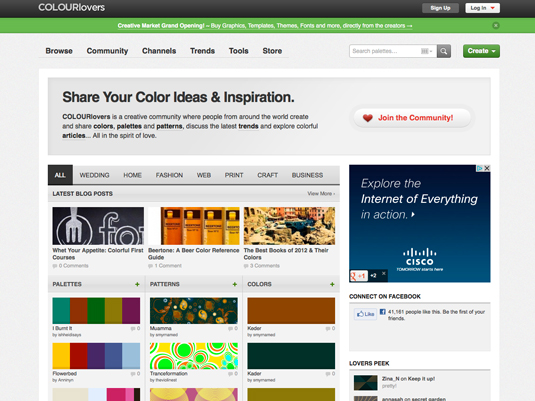535x401 pixels.
Task: Switch to the BUSINESS tab
Action: (307, 175)
